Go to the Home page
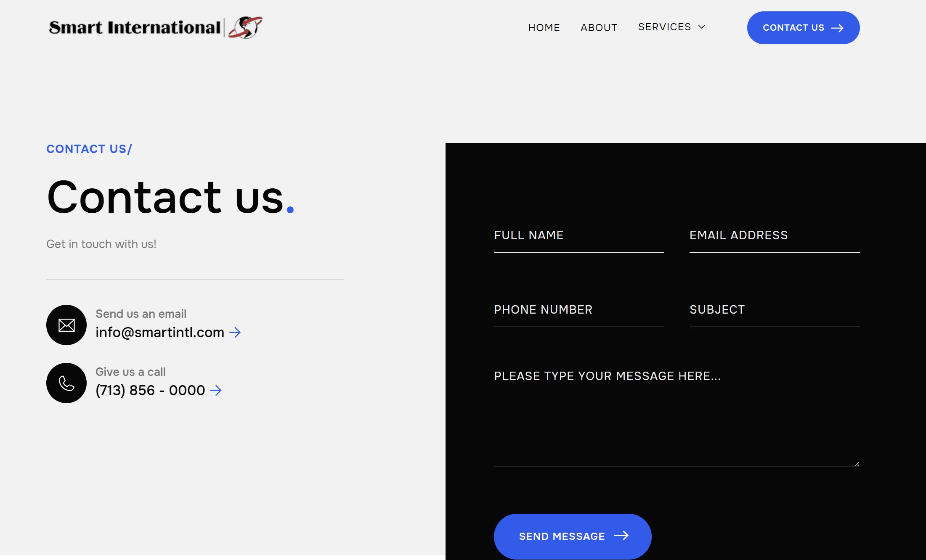The height and width of the screenshot is (560, 926). [x=544, y=28]
